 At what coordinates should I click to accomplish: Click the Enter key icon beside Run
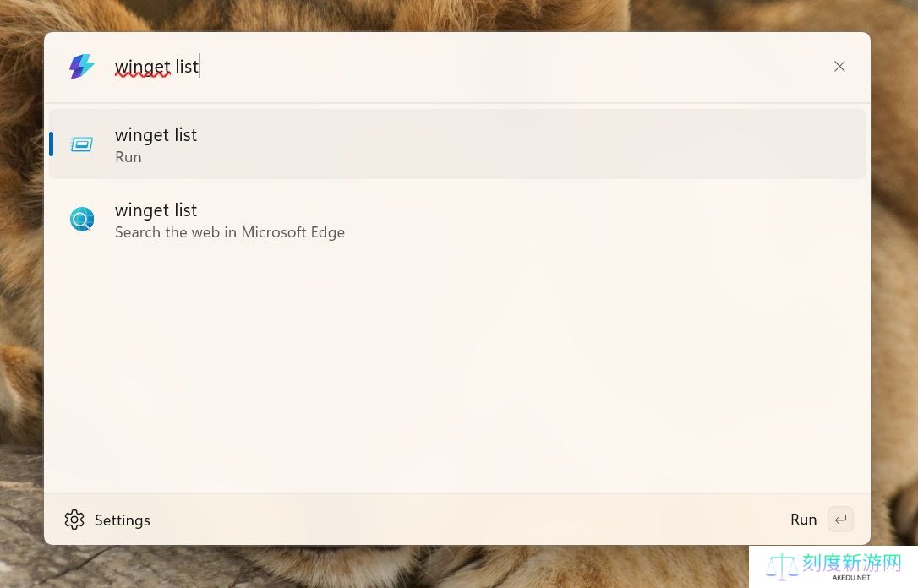840,520
